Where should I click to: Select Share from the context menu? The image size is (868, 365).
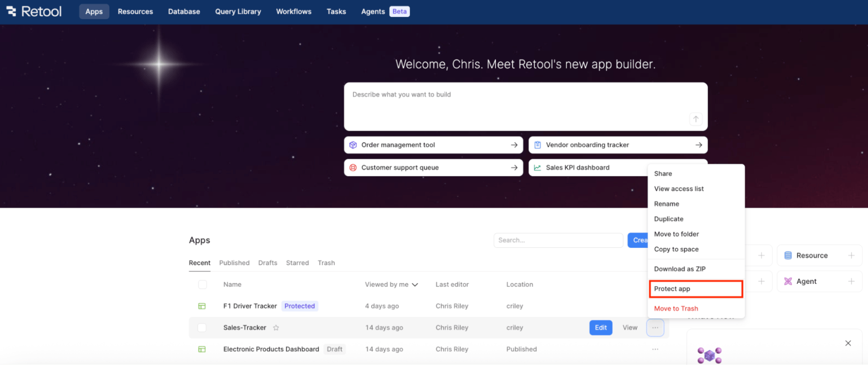[696, 174]
